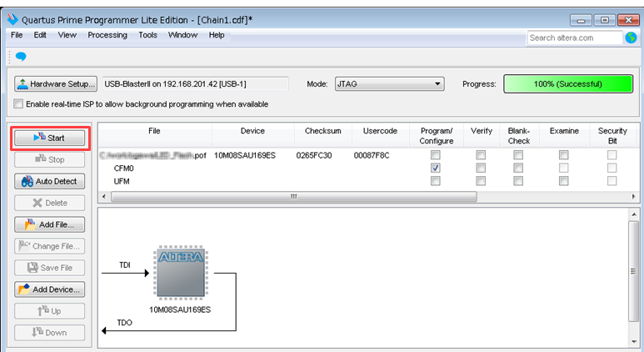Uncheck Program/Configure for CFM0

click(436, 168)
